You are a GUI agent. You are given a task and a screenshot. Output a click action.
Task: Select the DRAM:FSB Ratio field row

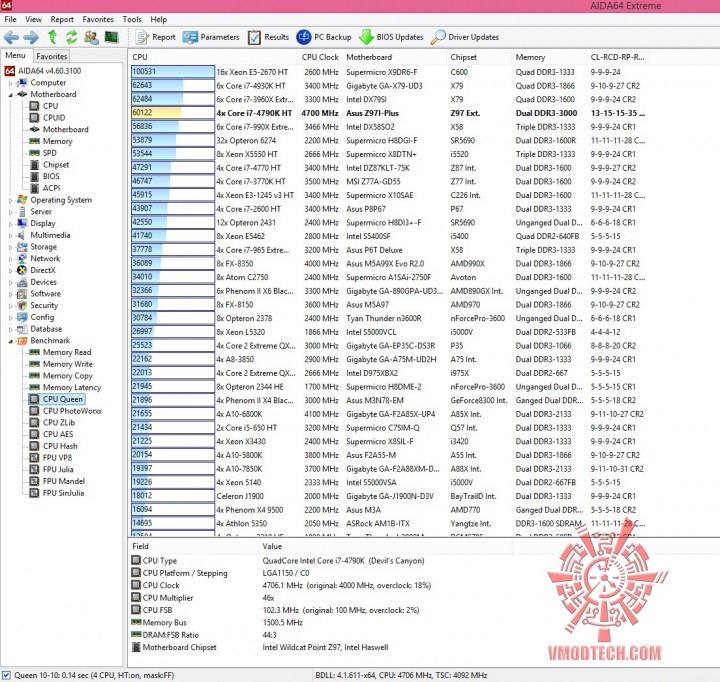pos(321,635)
